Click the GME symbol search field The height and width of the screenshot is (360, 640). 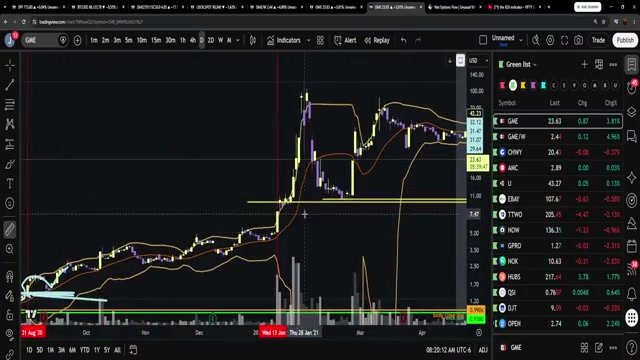(x=40, y=40)
